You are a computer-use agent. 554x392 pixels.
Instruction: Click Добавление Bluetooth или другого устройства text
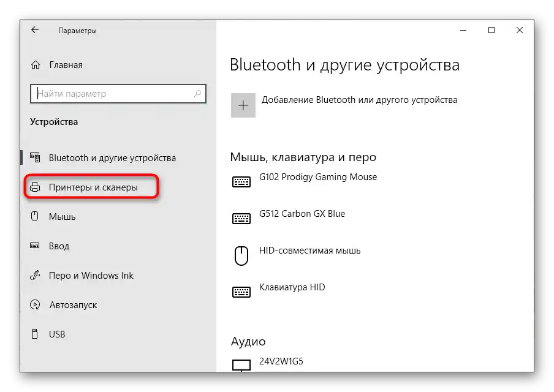[359, 100]
